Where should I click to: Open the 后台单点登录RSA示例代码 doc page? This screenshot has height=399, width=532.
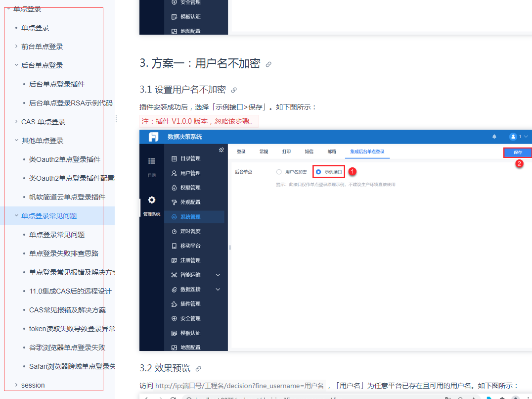point(71,103)
